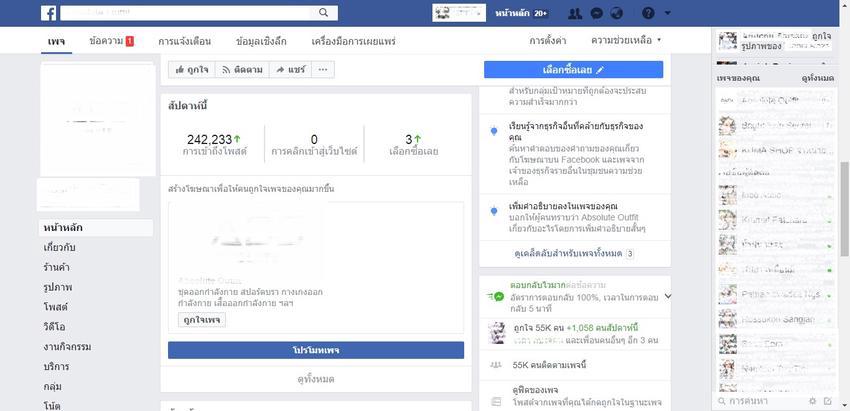
Task: Open การตั้งค่า page settings
Action: pyautogui.click(x=548, y=41)
